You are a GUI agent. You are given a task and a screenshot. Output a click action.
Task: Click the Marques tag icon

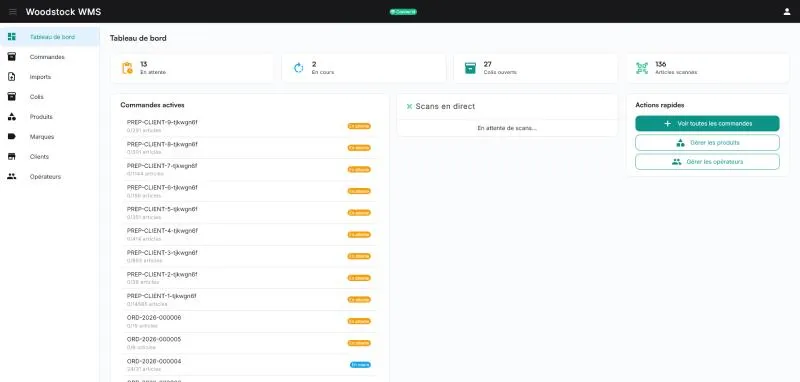click(12, 136)
